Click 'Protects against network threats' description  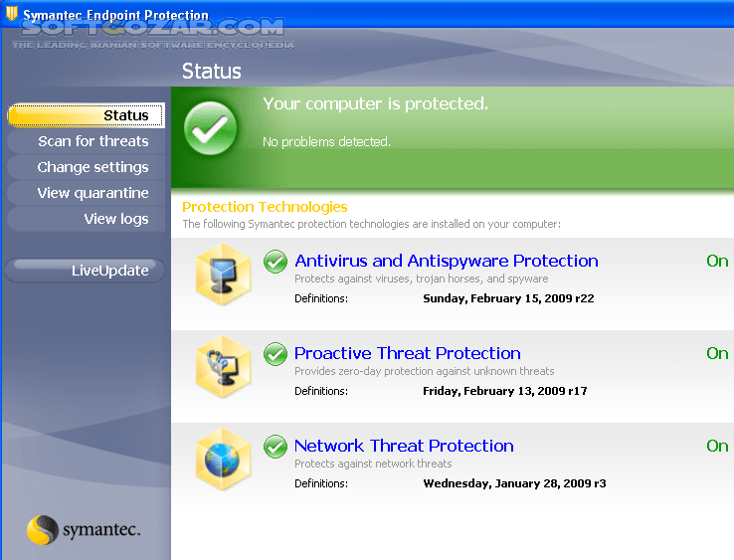pyautogui.click(x=373, y=464)
